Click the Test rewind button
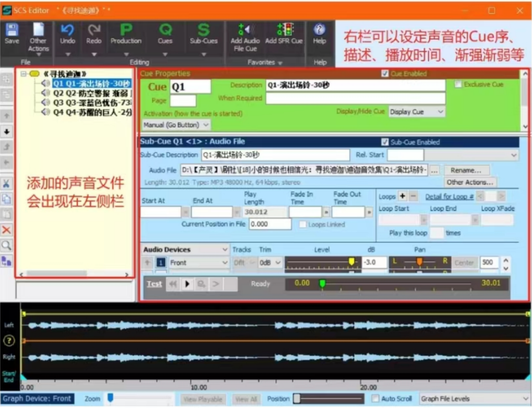 coord(173,284)
